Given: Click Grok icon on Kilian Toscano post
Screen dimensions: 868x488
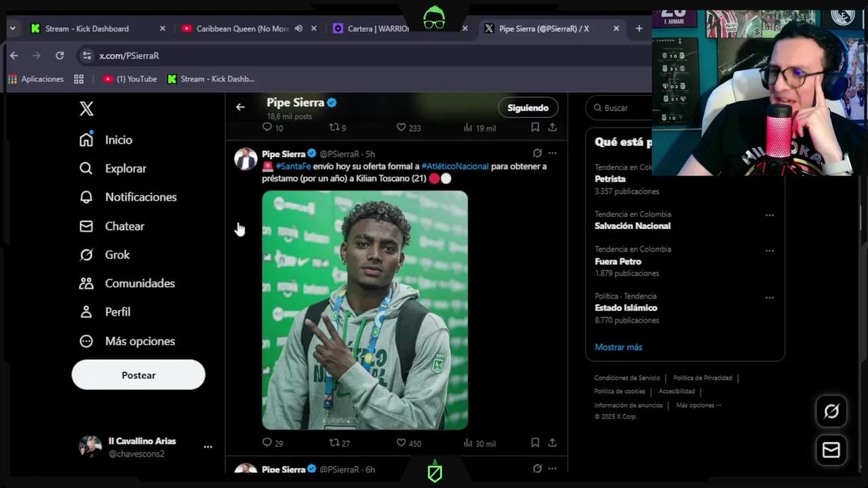Looking at the screenshot, I should 537,153.
